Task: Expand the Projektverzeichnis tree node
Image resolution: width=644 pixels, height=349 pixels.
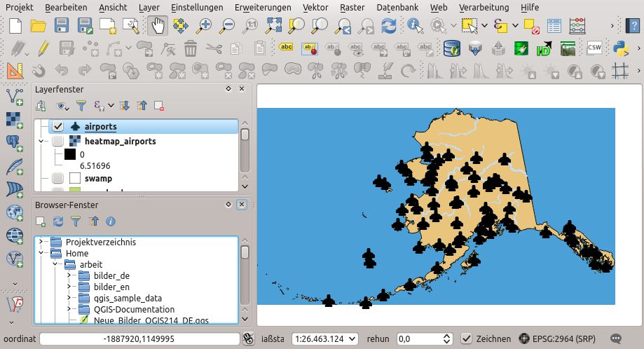Action: pyautogui.click(x=41, y=242)
